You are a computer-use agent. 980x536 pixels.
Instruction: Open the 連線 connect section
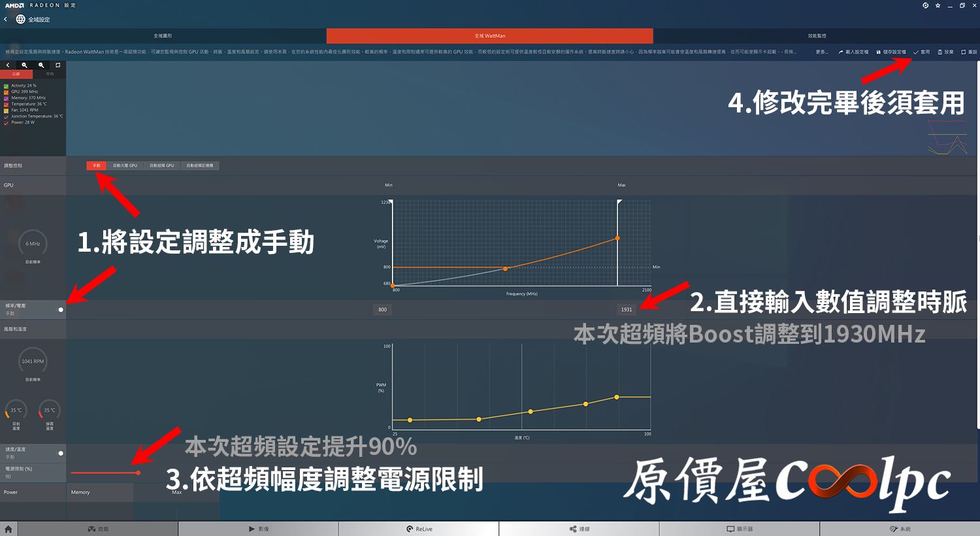(x=579, y=529)
